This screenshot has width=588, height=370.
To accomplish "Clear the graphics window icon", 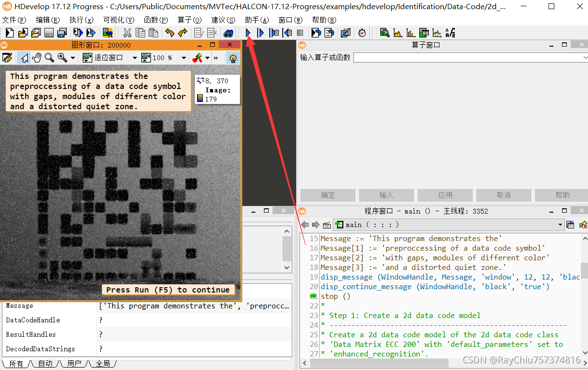I will (7, 58).
